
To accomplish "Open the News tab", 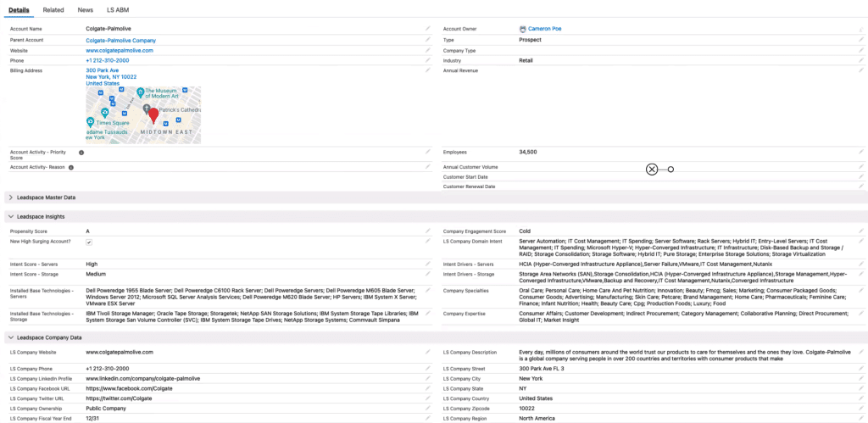I will (x=86, y=10).
